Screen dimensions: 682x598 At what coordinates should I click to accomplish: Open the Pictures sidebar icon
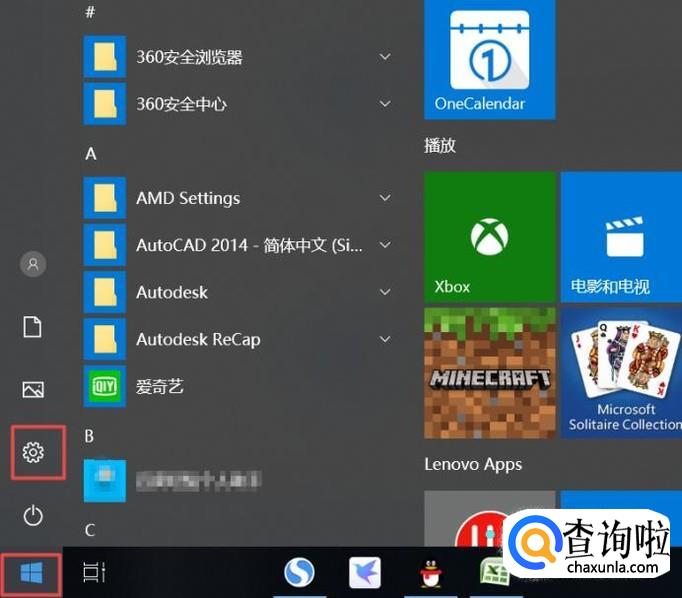[33, 389]
